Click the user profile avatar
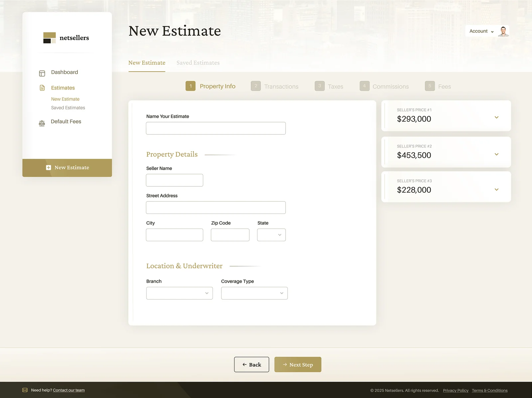The height and width of the screenshot is (398, 532). click(503, 31)
